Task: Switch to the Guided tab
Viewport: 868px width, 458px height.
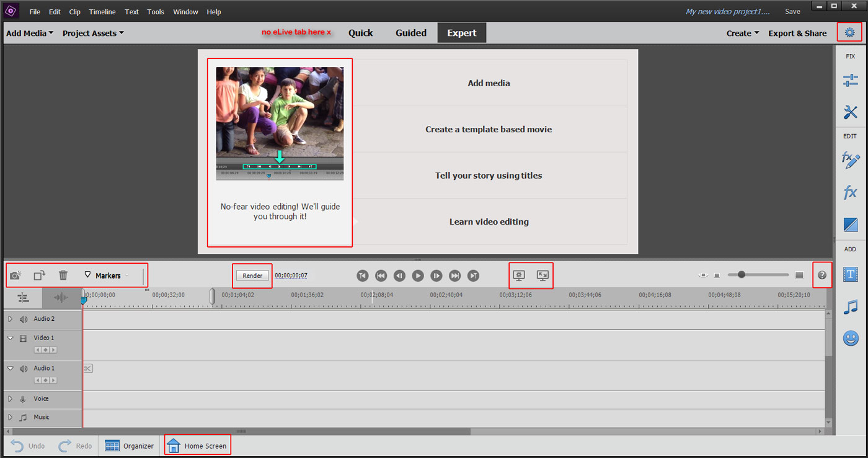Action: tap(411, 33)
